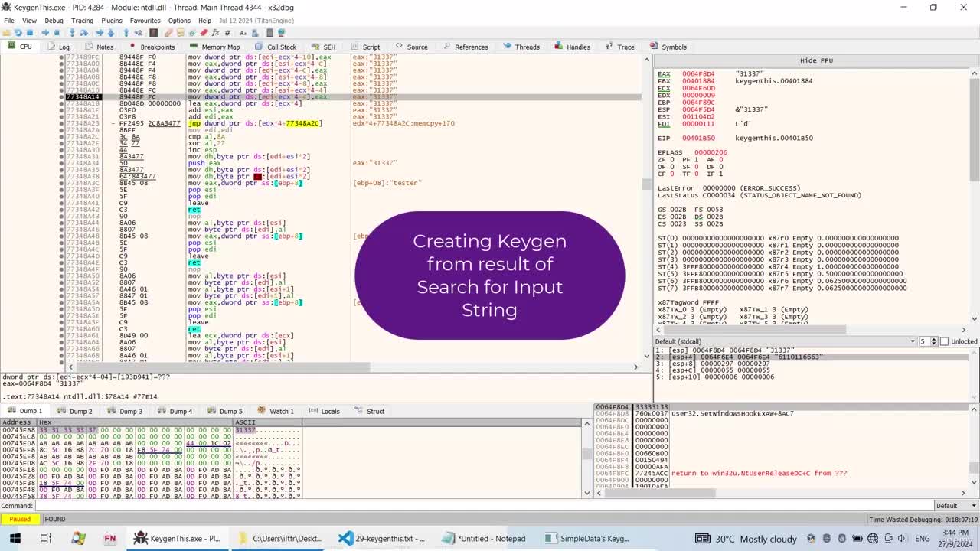Expand the Default (stdcall) calling convention dropdown

pyautogui.click(x=786, y=341)
